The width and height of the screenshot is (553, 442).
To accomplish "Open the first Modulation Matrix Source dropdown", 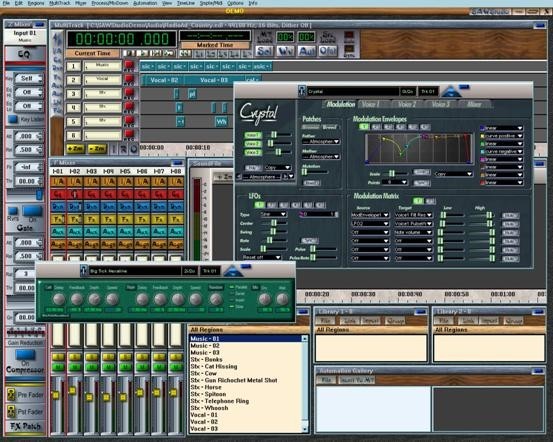I will click(370, 215).
